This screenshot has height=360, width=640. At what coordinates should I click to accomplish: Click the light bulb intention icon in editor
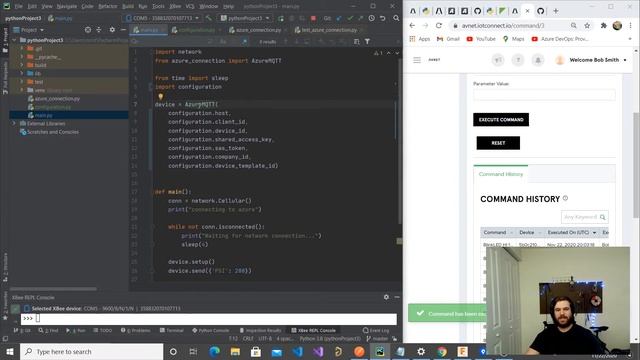(x=160, y=96)
